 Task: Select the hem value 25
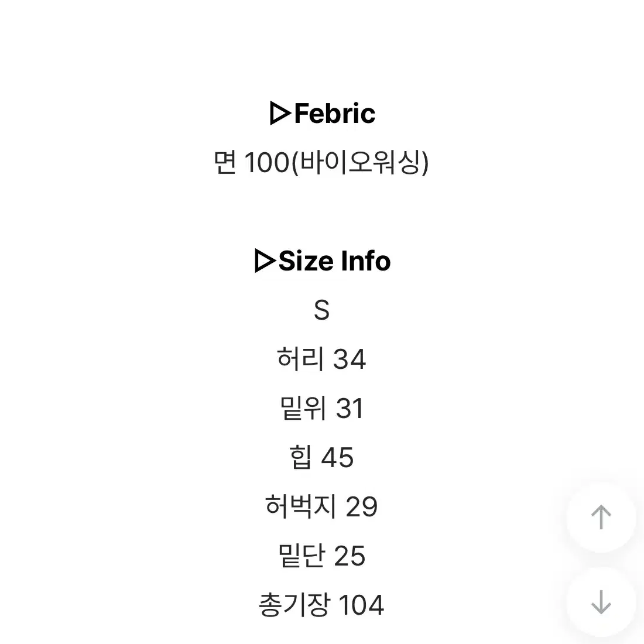[x=350, y=556]
